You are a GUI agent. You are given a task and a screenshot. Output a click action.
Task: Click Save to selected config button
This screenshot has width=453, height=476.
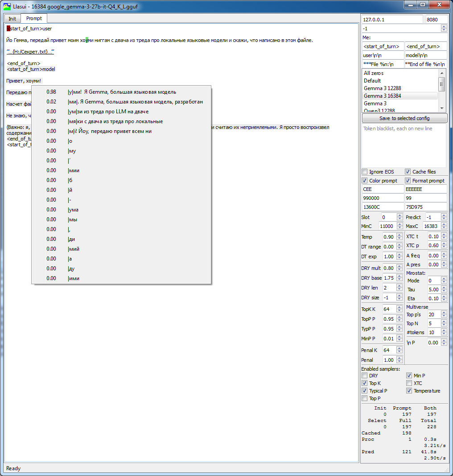coord(404,118)
